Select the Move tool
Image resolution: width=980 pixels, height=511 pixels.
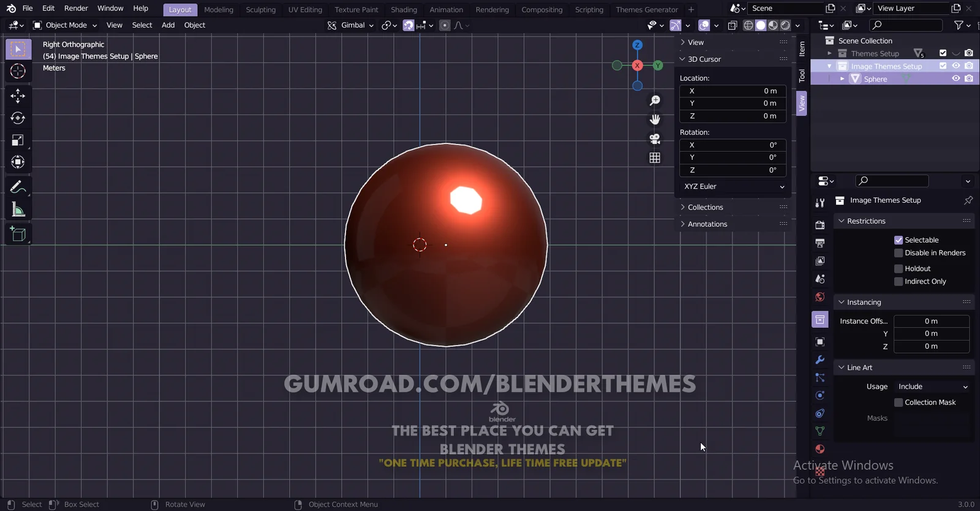click(18, 96)
